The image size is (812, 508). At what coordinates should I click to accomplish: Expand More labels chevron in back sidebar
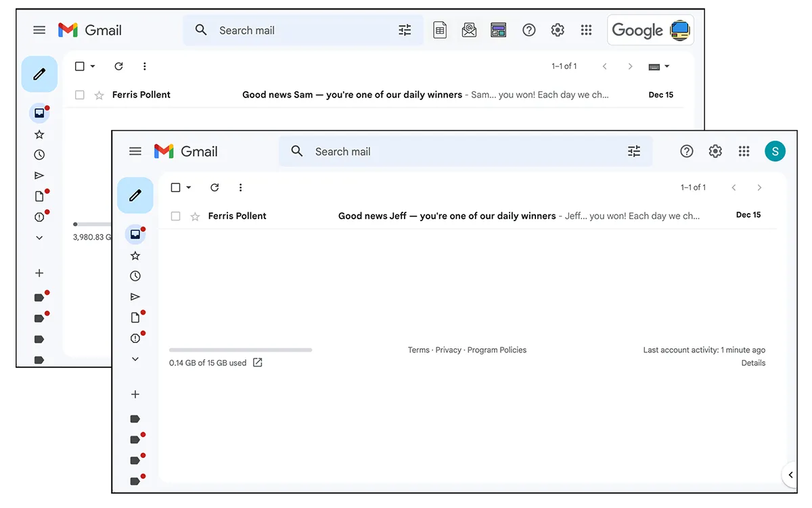tap(39, 237)
